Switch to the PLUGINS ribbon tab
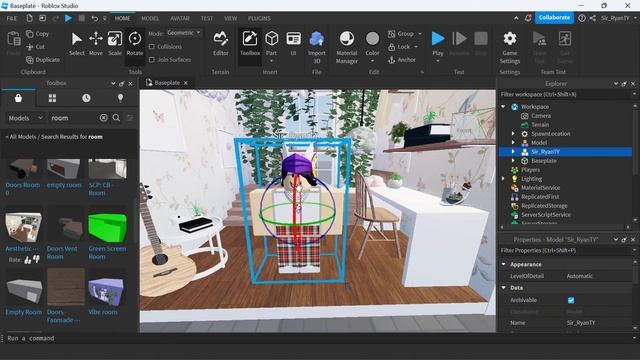This screenshot has width=640, height=360. click(259, 18)
